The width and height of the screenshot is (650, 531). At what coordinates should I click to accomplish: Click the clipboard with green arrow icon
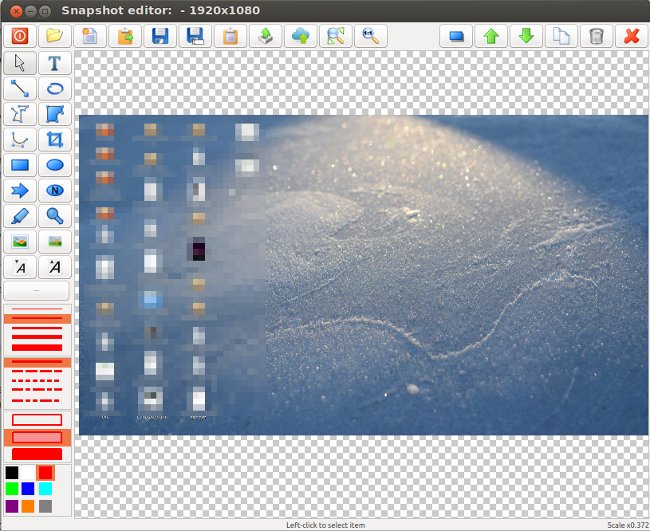click(x=125, y=36)
